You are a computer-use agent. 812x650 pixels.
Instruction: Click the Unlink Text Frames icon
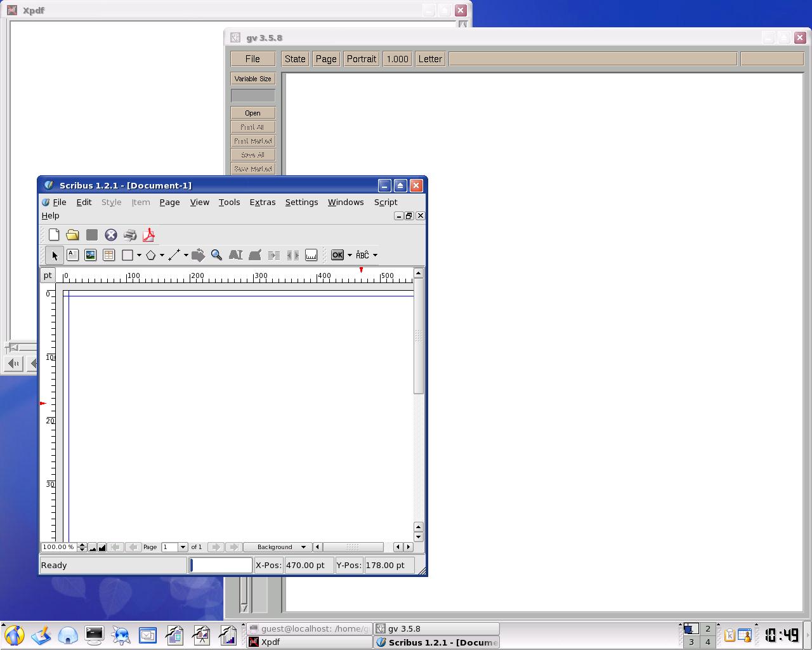pos(292,255)
